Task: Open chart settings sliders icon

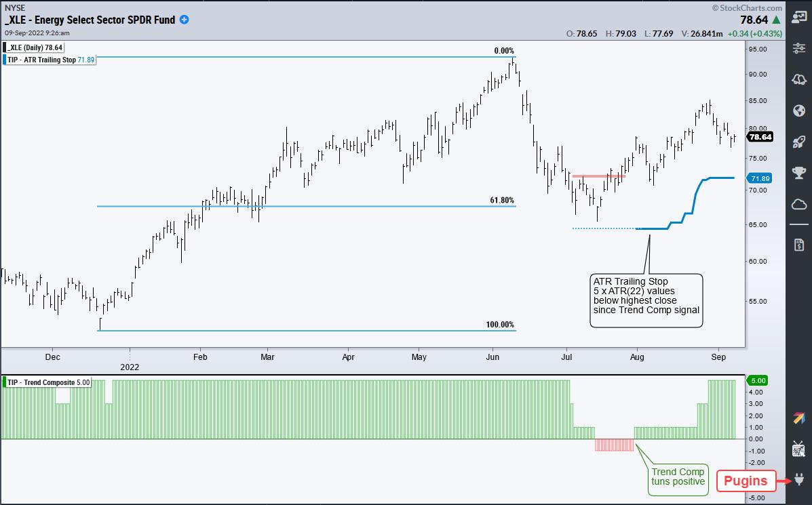Action: tap(798, 48)
